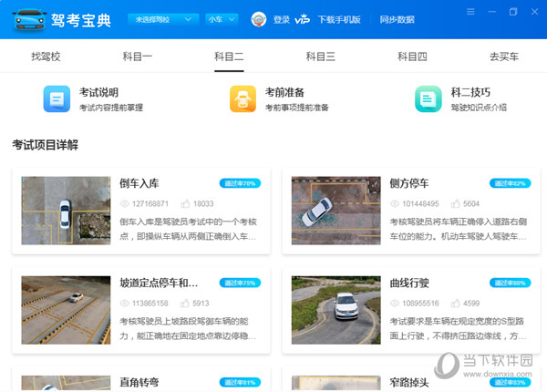Click subtitle 驾驶知识点介绍
Screen dimensions: 547x392
pyautogui.click(x=479, y=108)
